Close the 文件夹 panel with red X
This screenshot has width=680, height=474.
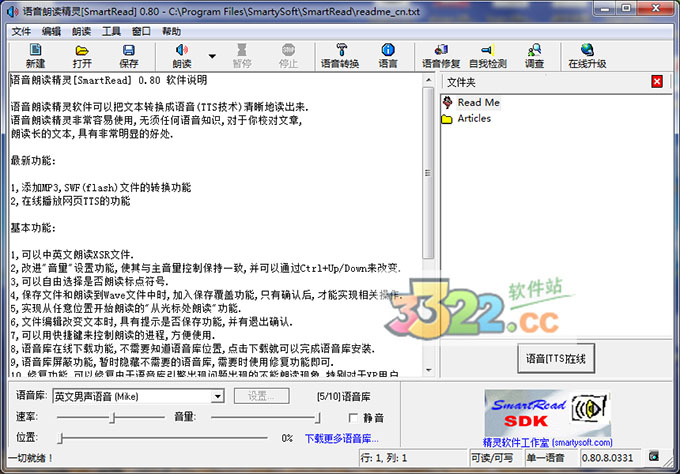coord(657,82)
